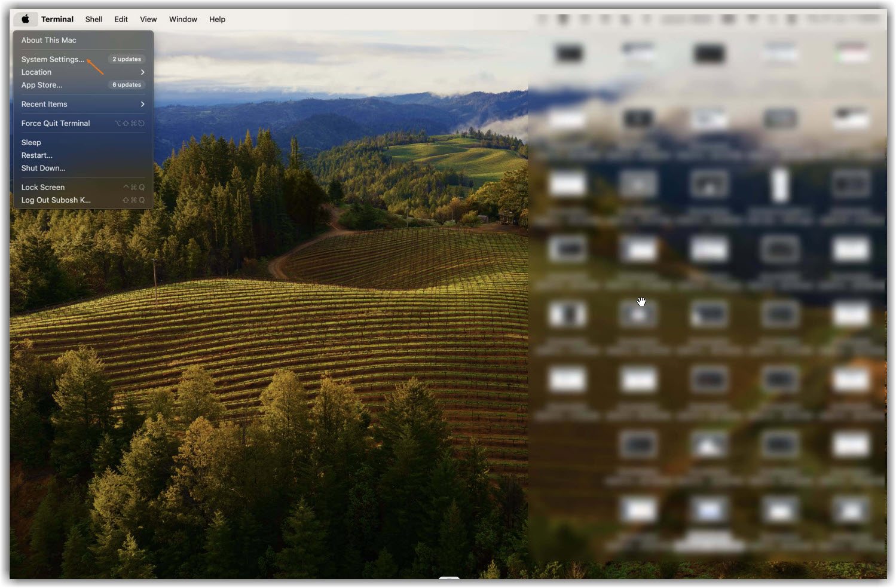This screenshot has width=896, height=588.
Task: Select Shut Down in the Apple menu
Action: click(x=83, y=168)
